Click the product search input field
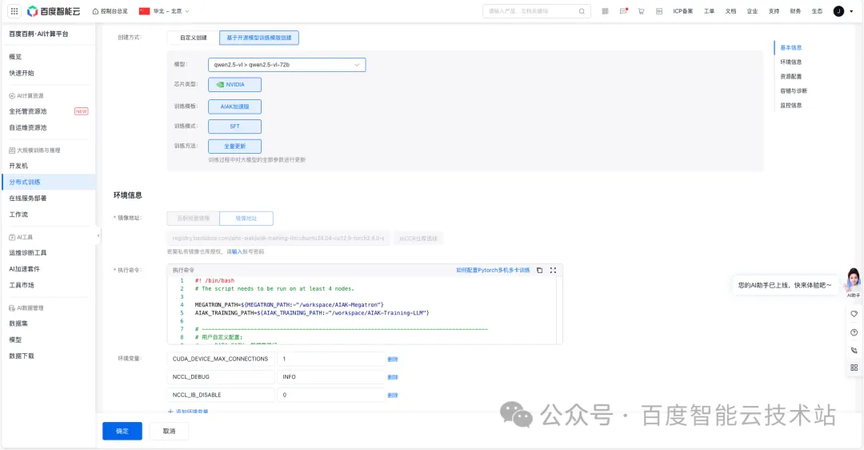Viewport: 864px width, 450px height. pyautogui.click(x=537, y=11)
